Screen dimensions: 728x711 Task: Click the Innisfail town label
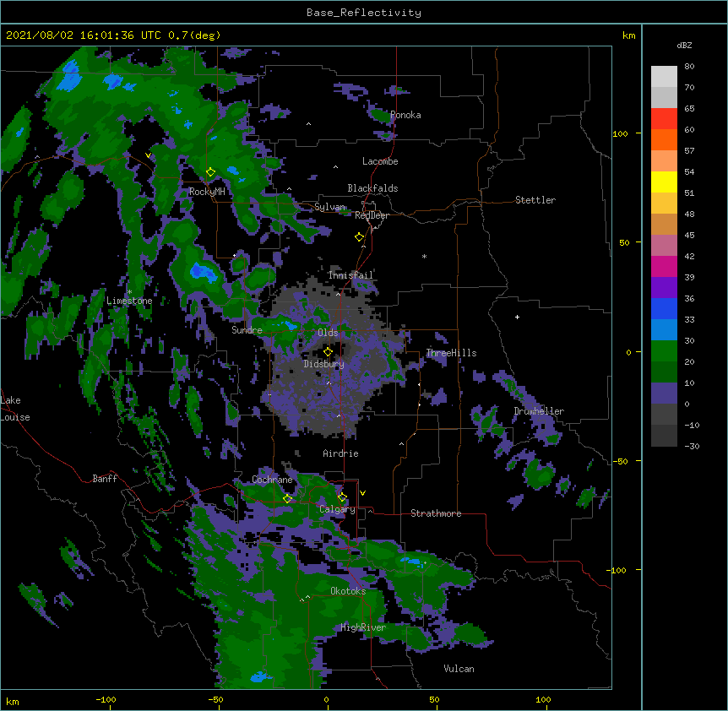click(x=350, y=275)
